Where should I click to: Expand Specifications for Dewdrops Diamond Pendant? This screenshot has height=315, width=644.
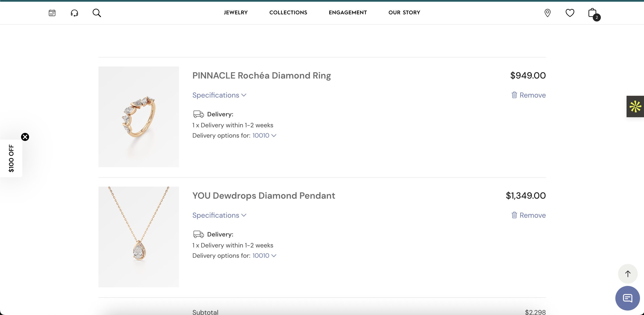219,215
